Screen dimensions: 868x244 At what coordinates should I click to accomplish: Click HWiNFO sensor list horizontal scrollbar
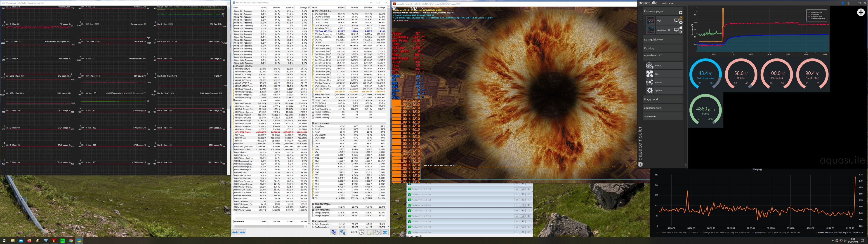(x=270, y=226)
